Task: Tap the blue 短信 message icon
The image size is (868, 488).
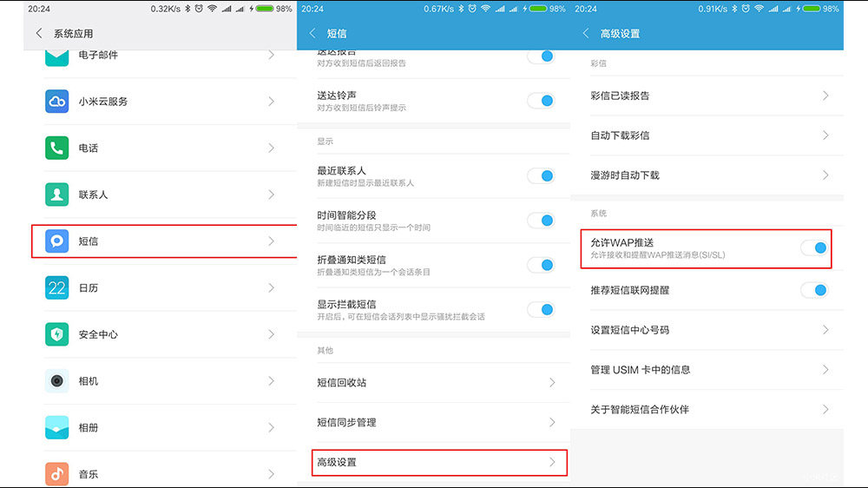Action: click(x=56, y=241)
